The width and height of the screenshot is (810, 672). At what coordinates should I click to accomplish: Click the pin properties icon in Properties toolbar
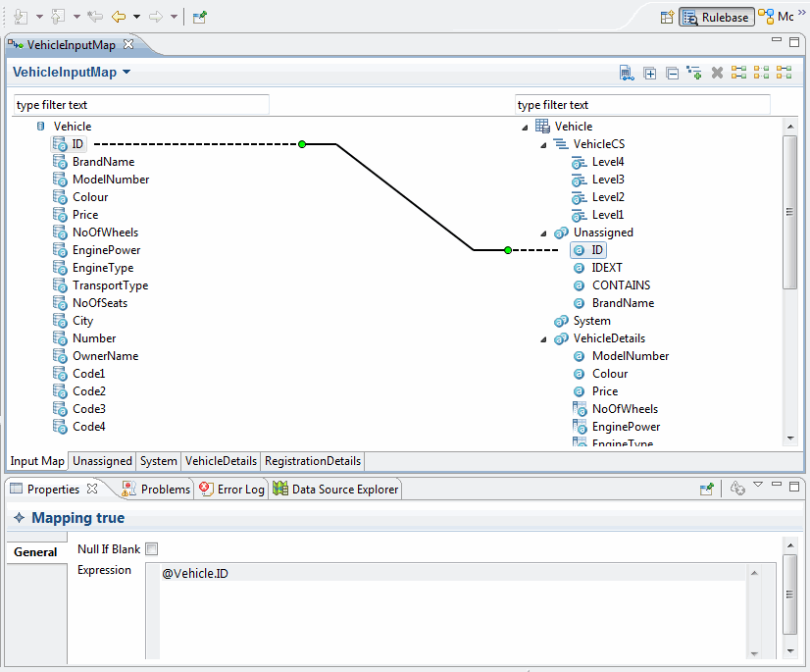(706, 489)
